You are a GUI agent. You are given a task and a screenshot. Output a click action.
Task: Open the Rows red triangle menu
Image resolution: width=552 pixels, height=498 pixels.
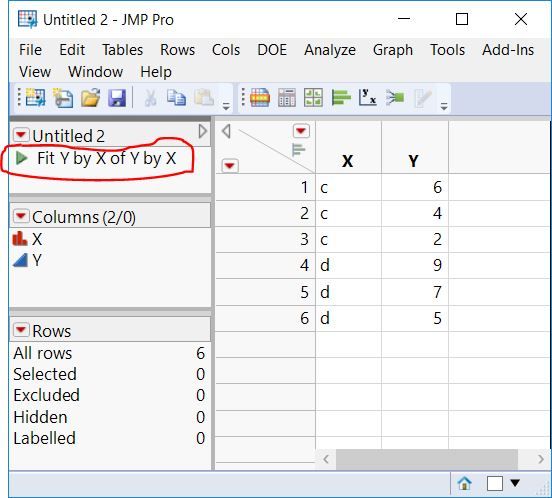(x=21, y=330)
